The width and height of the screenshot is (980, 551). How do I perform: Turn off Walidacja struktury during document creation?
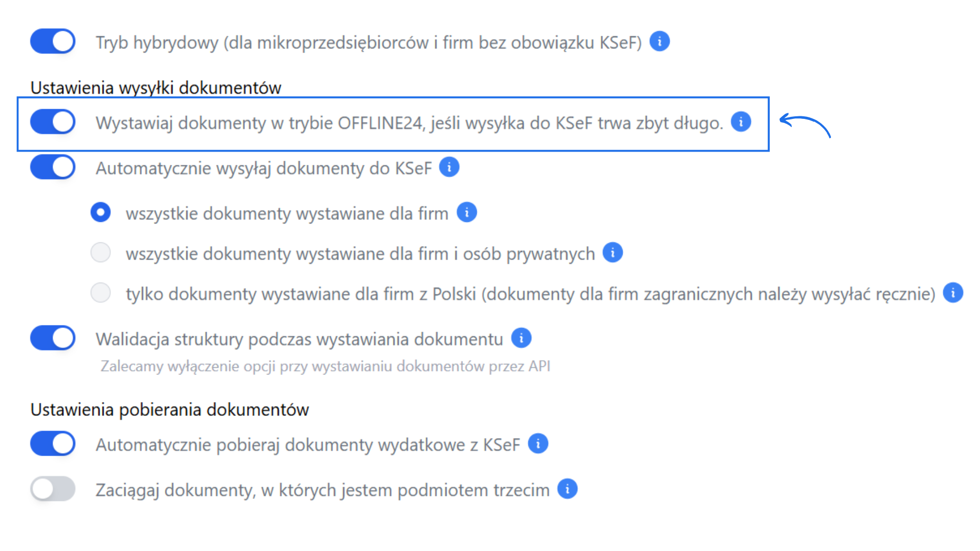coord(52,338)
